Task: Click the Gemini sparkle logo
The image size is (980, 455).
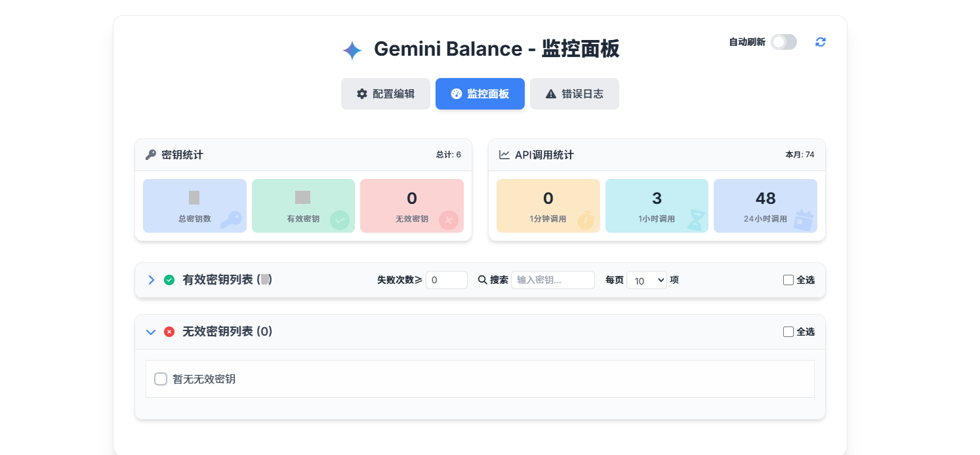Action: (352, 49)
